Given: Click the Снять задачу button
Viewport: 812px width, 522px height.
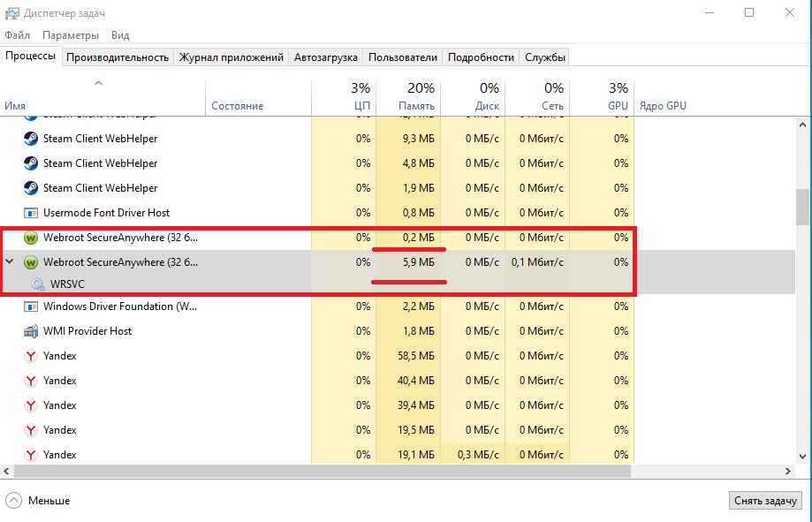Looking at the screenshot, I should point(765,501).
